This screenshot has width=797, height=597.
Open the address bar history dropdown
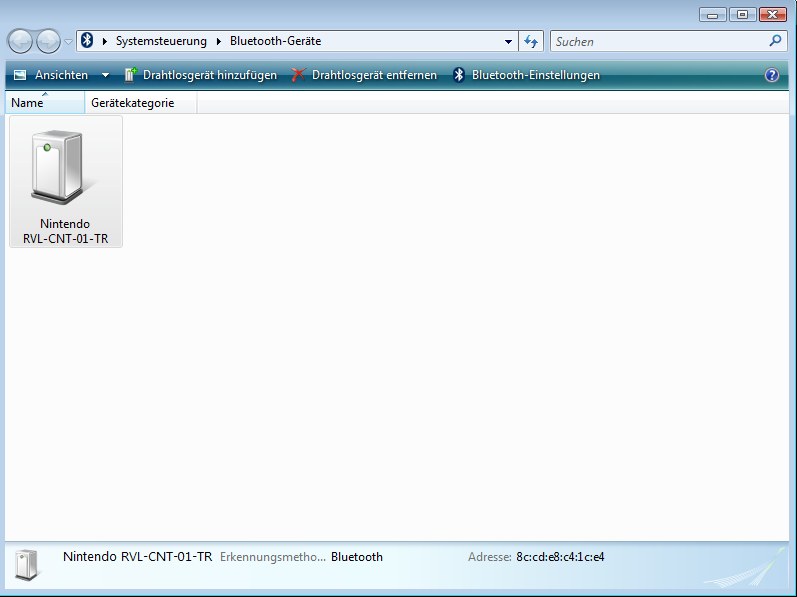[x=508, y=42]
